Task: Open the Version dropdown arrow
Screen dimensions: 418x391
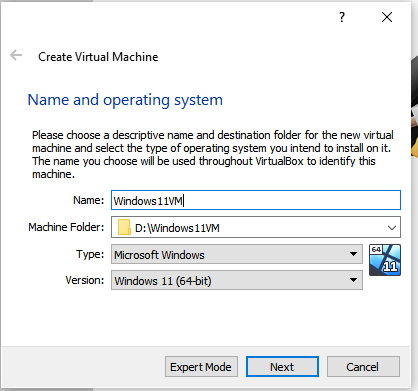Action: point(353,280)
